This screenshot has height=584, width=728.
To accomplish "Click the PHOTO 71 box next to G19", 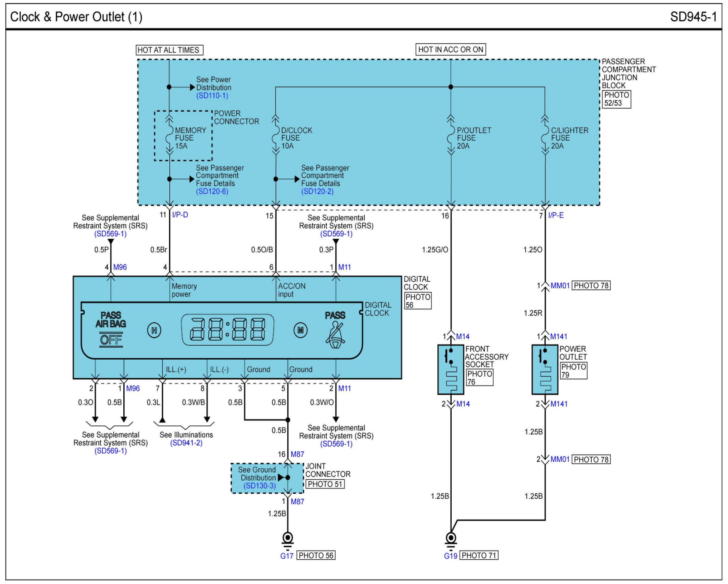I will (x=479, y=555).
